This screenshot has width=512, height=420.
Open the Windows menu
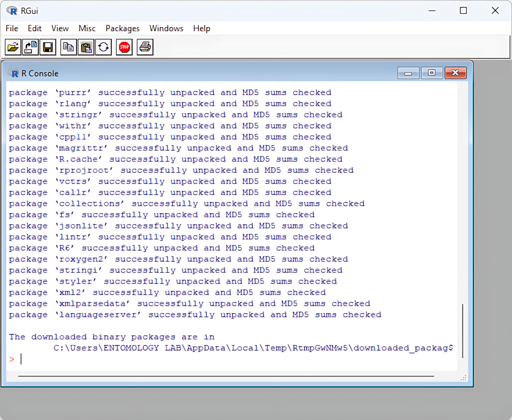click(166, 28)
